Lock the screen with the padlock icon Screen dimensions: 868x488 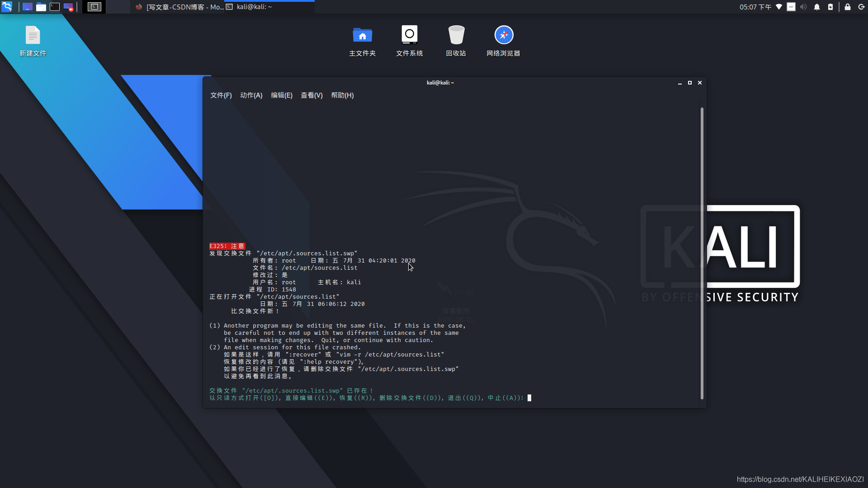pos(847,7)
